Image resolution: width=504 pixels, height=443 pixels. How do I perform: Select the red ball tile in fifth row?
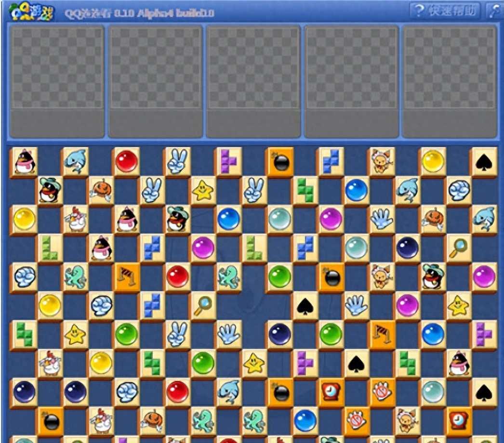click(x=178, y=276)
